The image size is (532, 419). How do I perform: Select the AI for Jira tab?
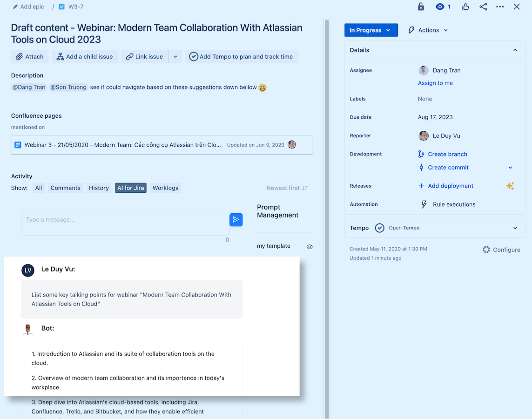click(x=131, y=188)
